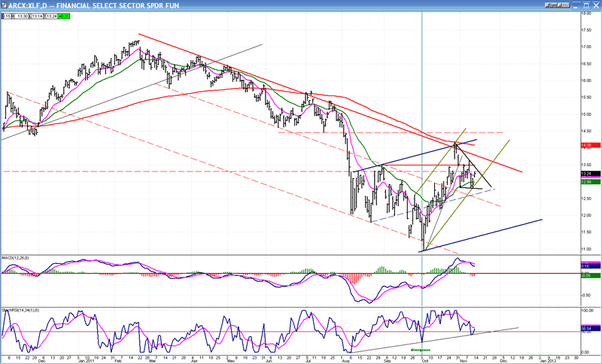Click the high price 13.30 box
This screenshot has height=364, width=602.
click(x=20, y=16)
